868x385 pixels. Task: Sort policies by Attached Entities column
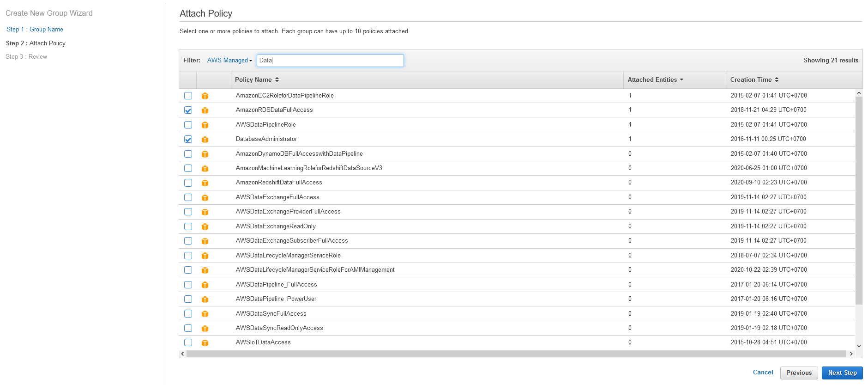[655, 80]
